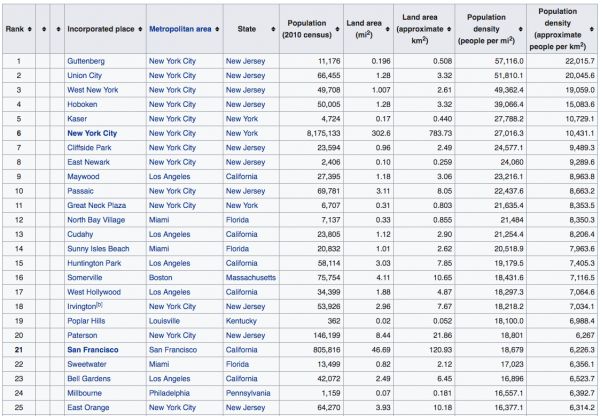Screen dimensions: 600x416
Task: Sort table by Rank column arrows
Action: pyautogui.click(x=30, y=29)
